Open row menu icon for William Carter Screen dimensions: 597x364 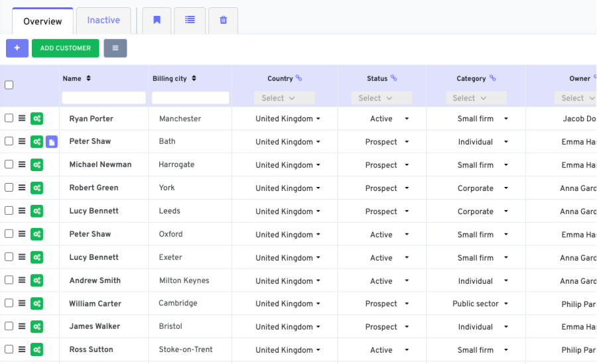(22, 304)
